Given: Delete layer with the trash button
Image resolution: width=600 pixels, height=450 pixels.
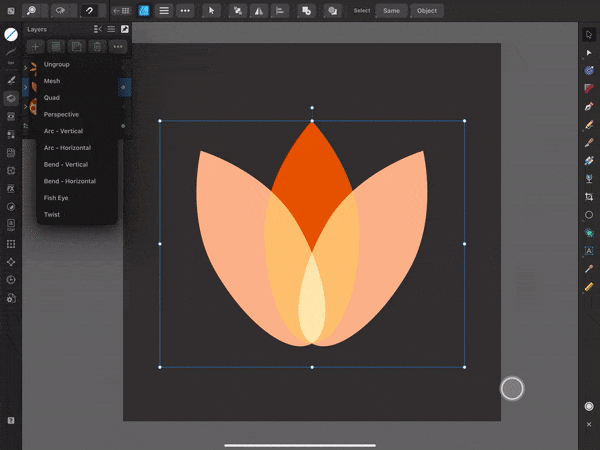Looking at the screenshot, I should coord(97,47).
